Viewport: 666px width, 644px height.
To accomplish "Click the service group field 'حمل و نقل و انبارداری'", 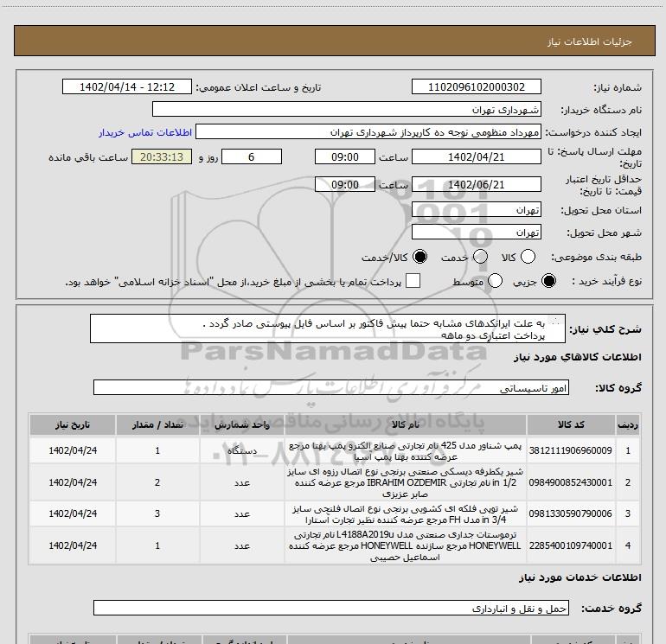I will (x=331, y=608).
